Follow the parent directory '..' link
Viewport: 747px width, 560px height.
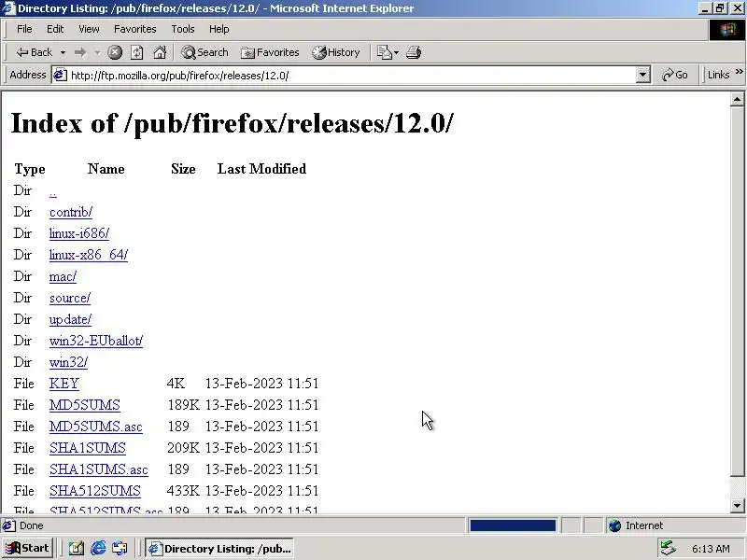point(53,191)
